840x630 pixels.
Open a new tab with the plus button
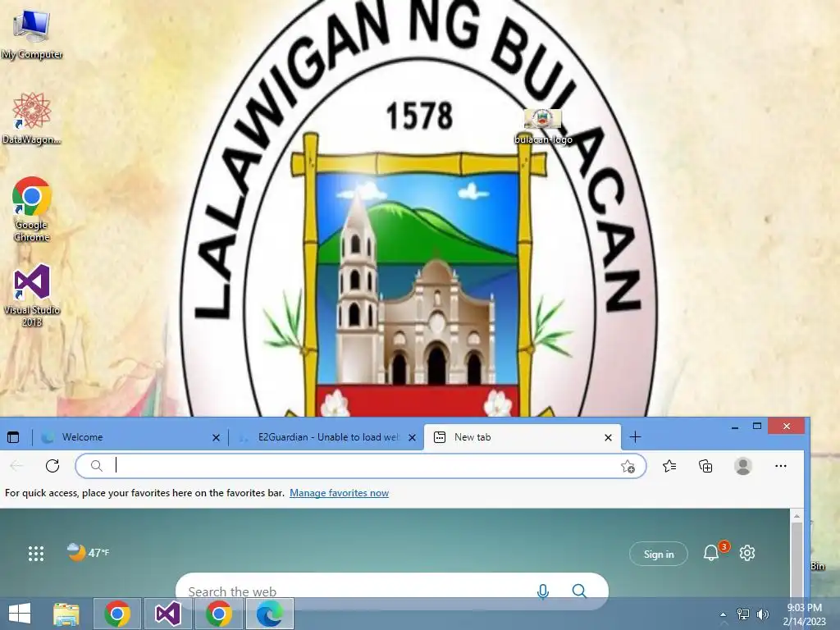click(x=636, y=437)
